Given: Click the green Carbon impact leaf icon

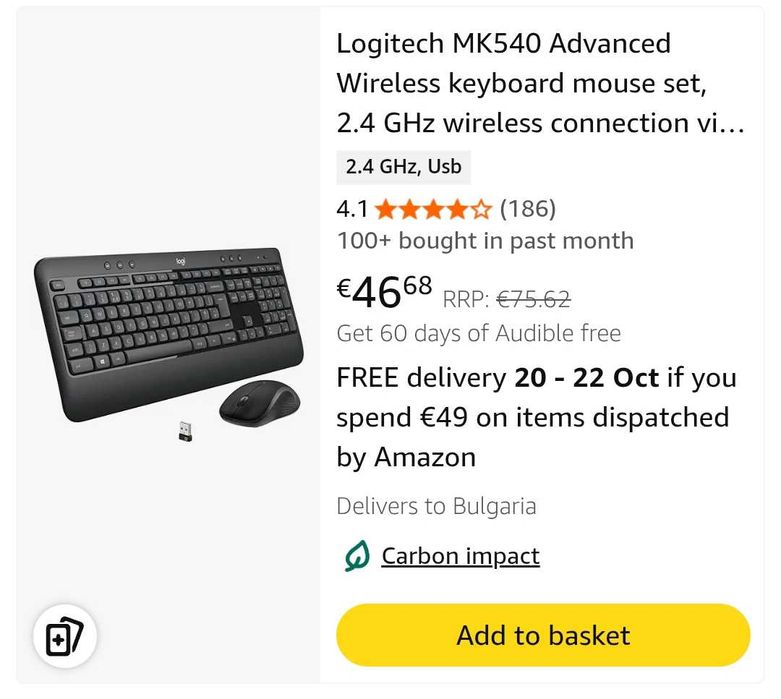Looking at the screenshot, I should (x=357, y=557).
